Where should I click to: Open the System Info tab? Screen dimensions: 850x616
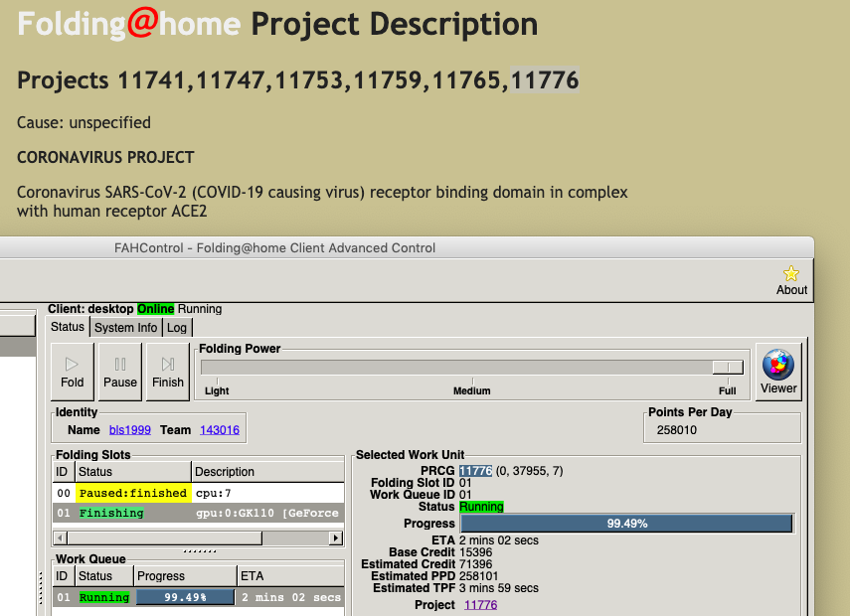point(126,327)
